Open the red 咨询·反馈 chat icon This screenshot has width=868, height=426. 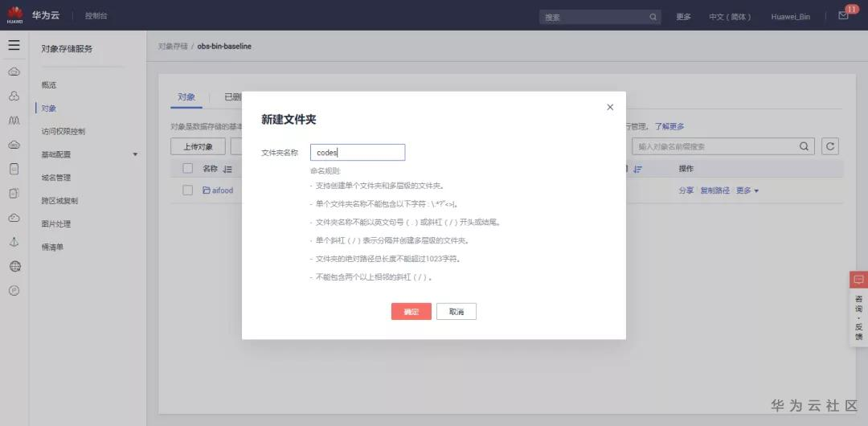click(858, 279)
